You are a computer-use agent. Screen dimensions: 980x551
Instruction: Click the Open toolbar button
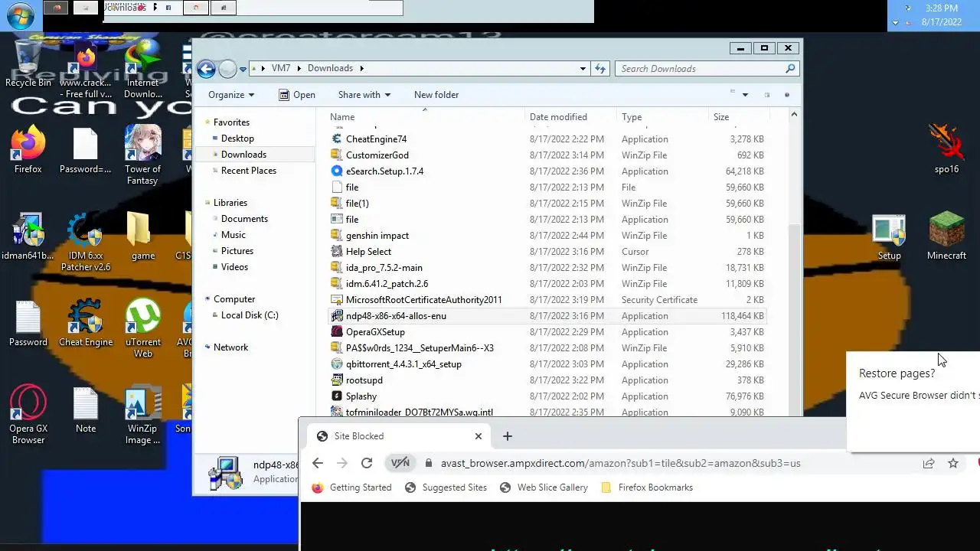[x=296, y=95]
